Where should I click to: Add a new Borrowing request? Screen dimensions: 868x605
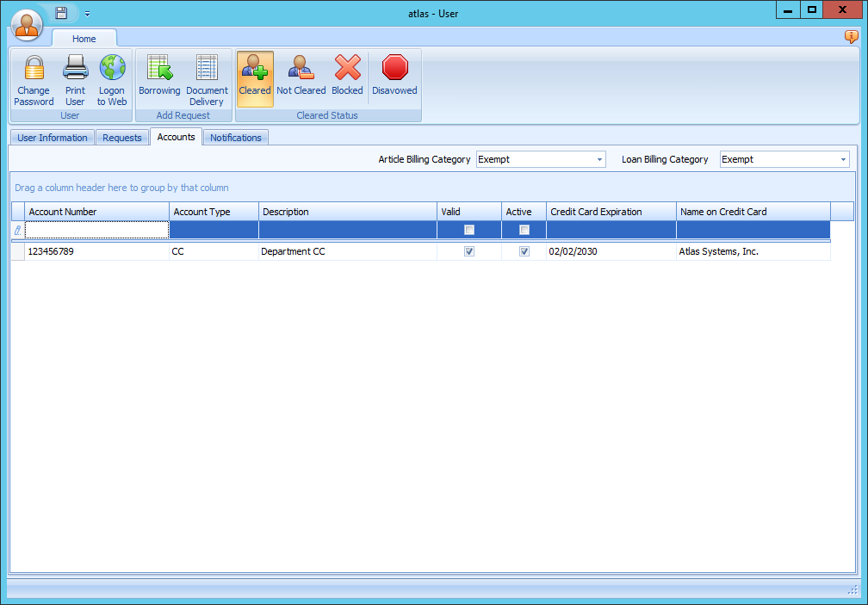[159, 79]
